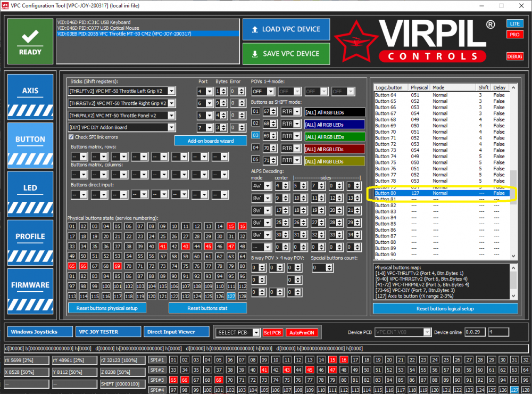Click Reset buttons stat

coord(207,308)
